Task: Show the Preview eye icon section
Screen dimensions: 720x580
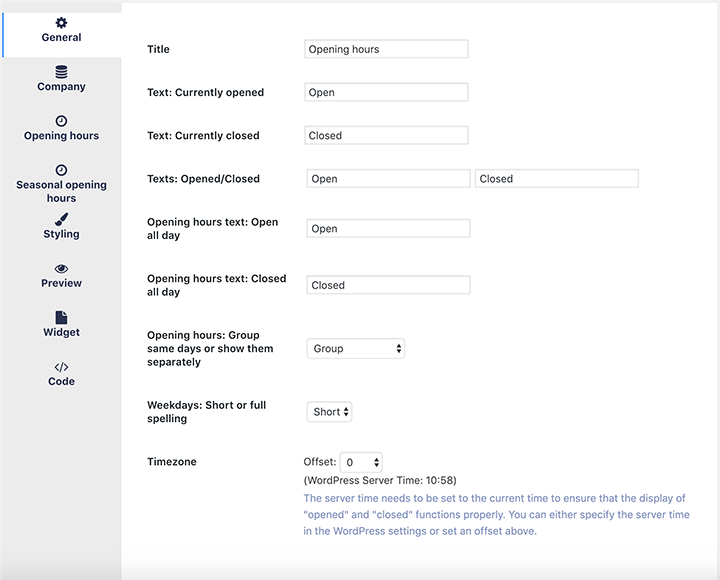Action: [61, 268]
